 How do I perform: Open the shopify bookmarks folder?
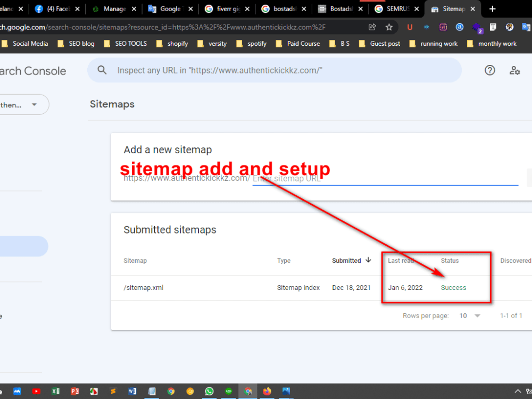coord(172,44)
